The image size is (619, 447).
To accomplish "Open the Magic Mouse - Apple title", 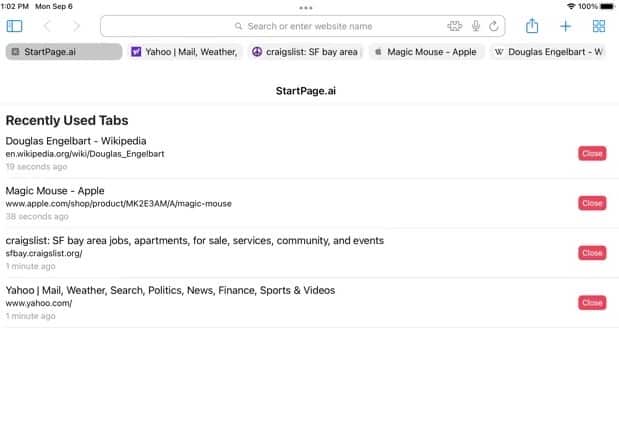I will [x=55, y=191].
